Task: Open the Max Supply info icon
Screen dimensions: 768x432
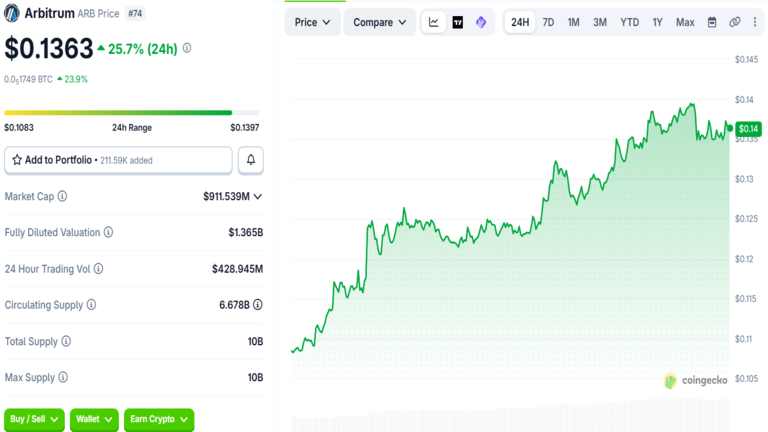Action: [x=63, y=377]
